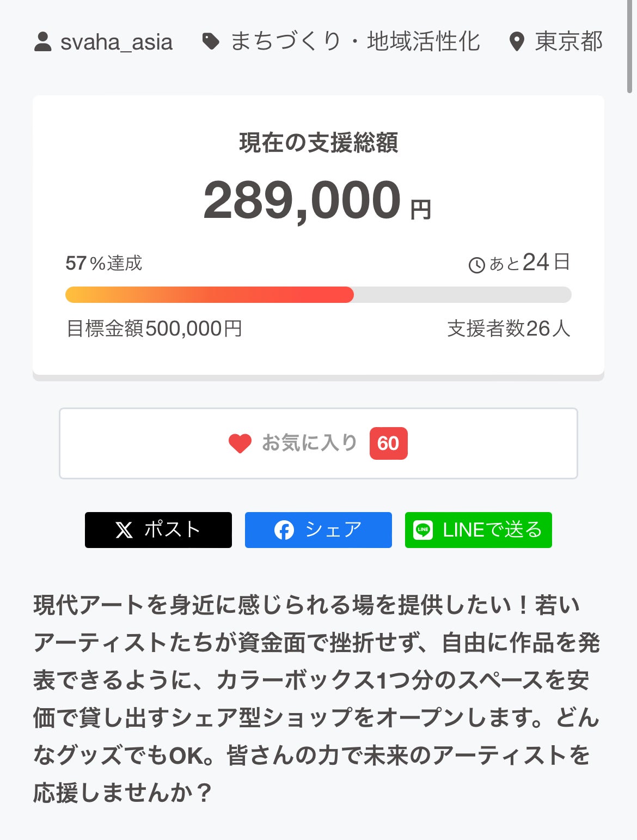Click the category tag icon

coord(211,41)
